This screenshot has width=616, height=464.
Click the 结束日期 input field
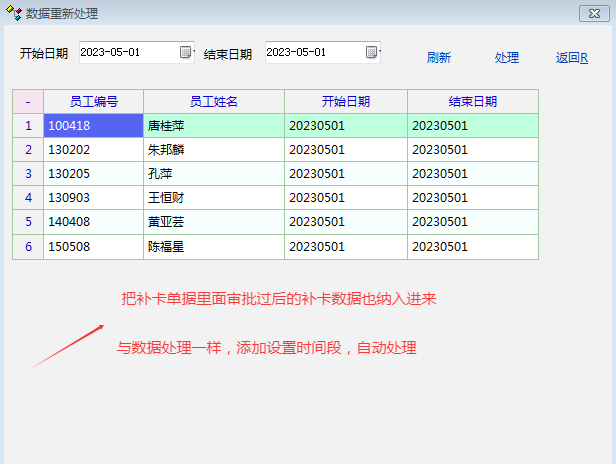click(x=313, y=53)
